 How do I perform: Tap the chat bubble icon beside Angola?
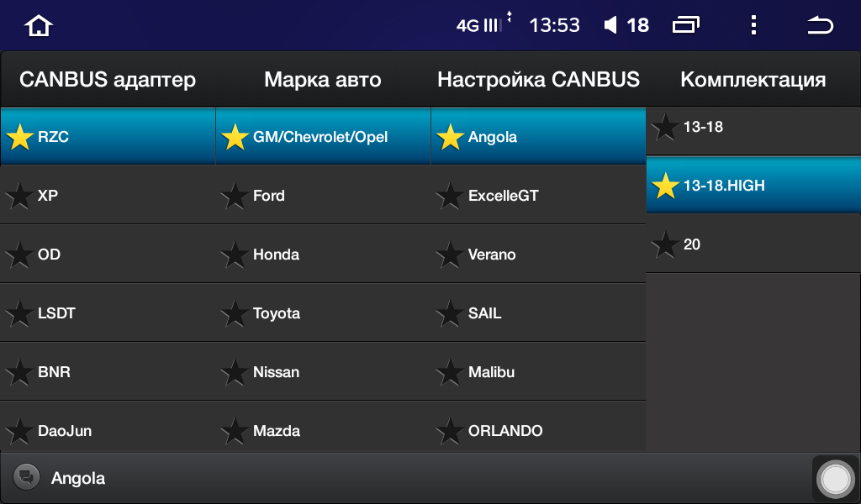[26, 477]
